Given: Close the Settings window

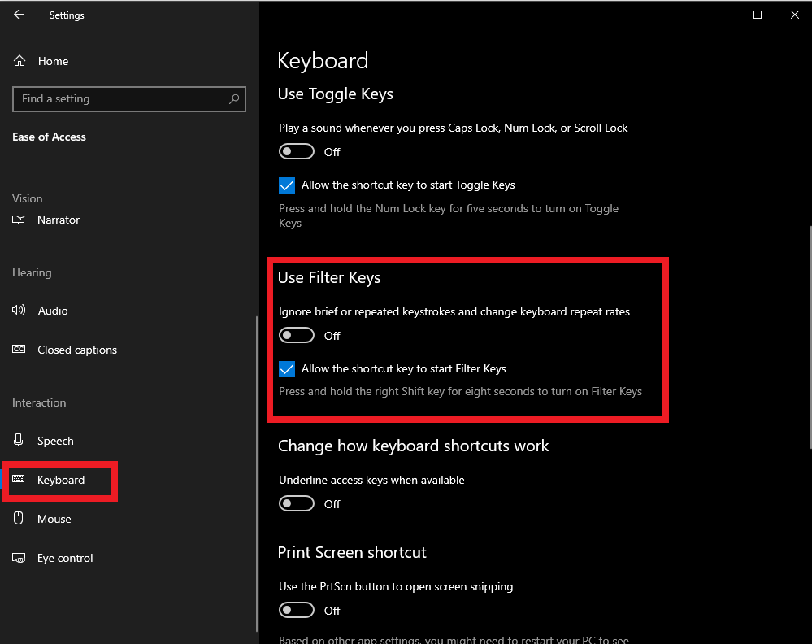Looking at the screenshot, I should coord(794,15).
